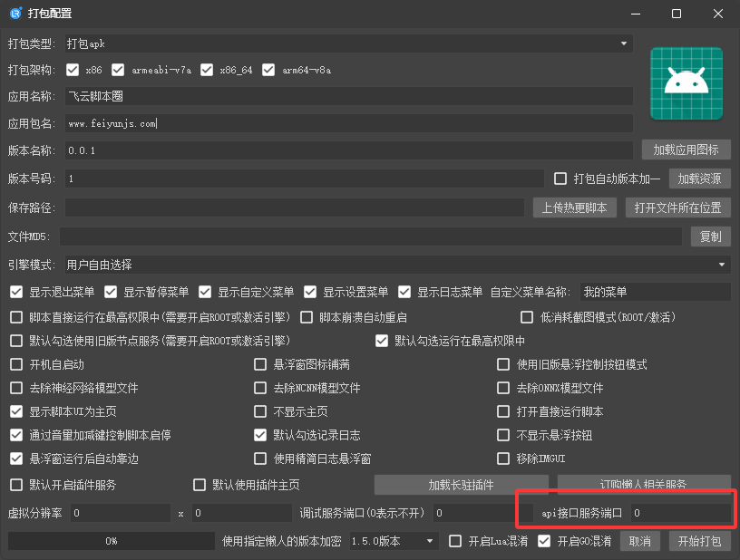Enable 开机自启动 checkbox

pos(16,364)
